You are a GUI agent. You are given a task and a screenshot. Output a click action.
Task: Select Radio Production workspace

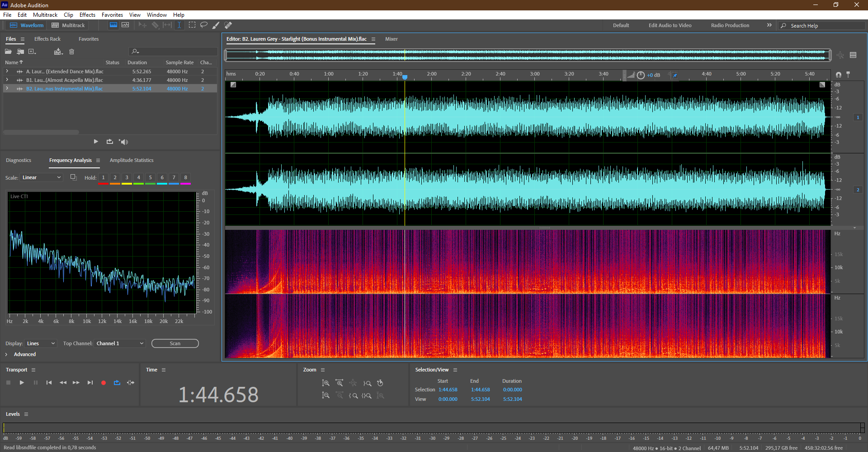[x=730, y=25]
